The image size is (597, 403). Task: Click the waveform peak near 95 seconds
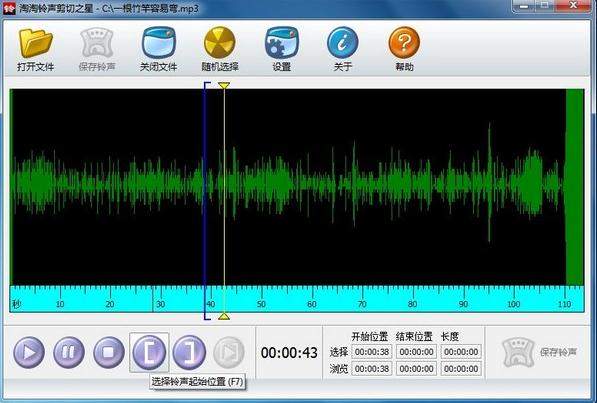pyautogui.click(x=489, y=182)
